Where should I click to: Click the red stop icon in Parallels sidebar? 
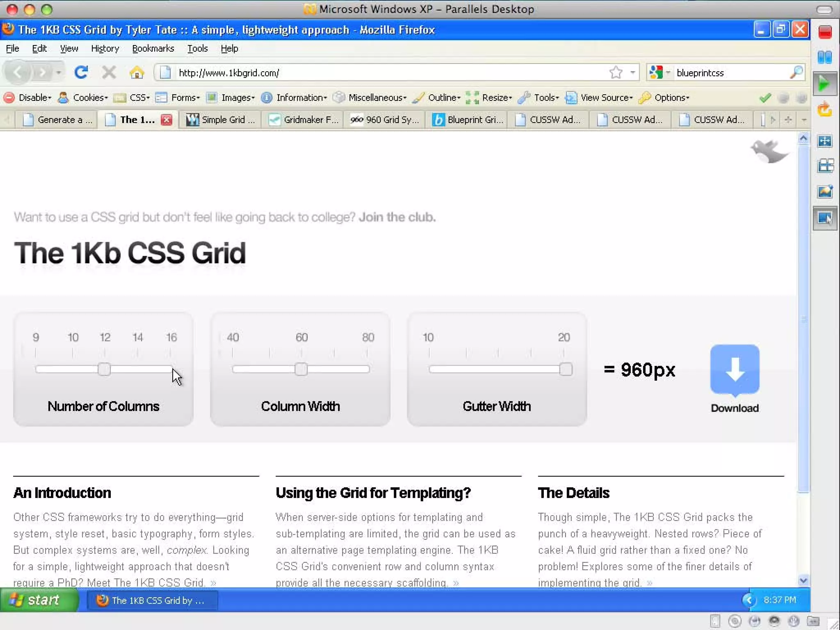pyautogui.click(x=825, y=32)
